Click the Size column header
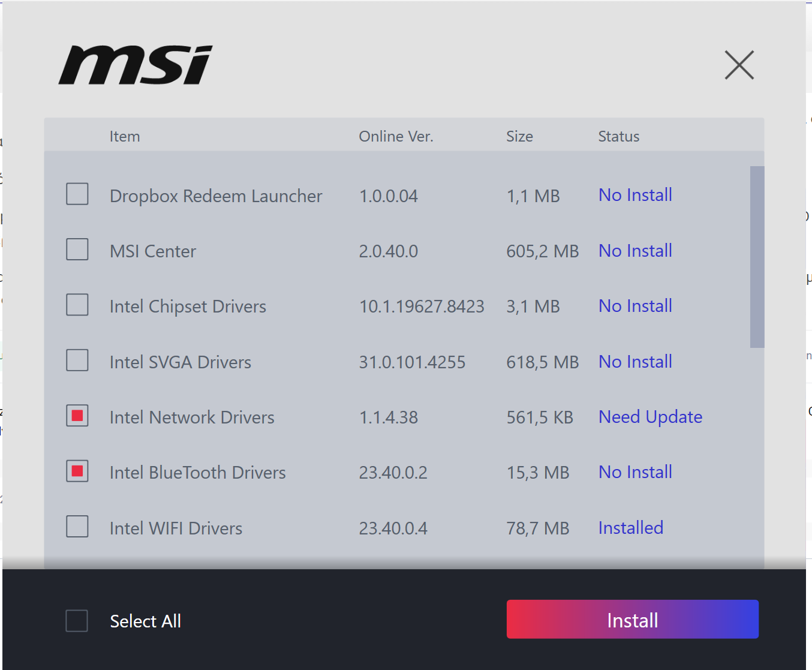This screenshot has width=812, height=670. 519,137
